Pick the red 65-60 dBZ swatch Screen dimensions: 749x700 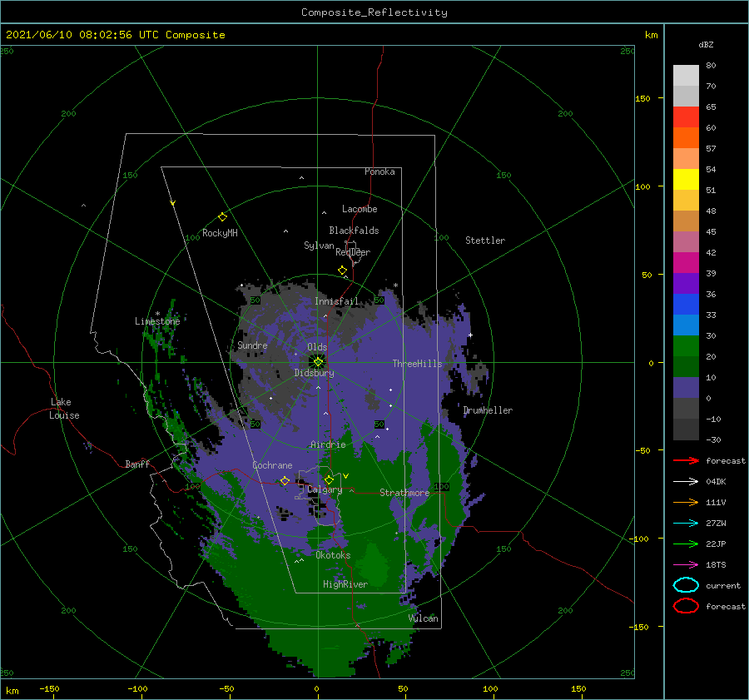[686, 117]
